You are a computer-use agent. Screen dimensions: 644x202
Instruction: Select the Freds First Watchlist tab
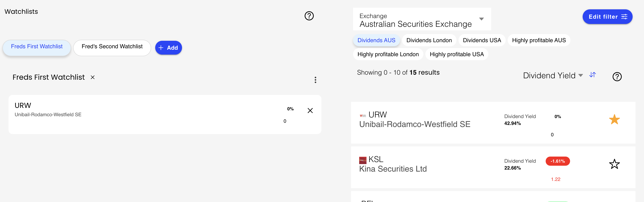coord(37,47)
